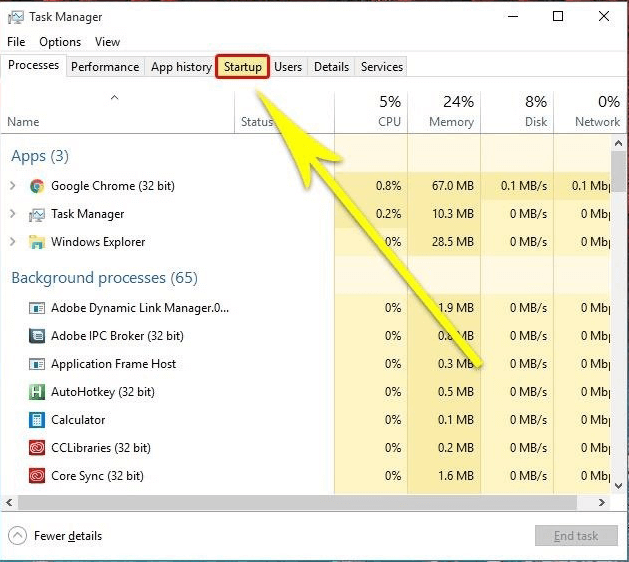
Task: Open the Options menu
Action: 60,42
